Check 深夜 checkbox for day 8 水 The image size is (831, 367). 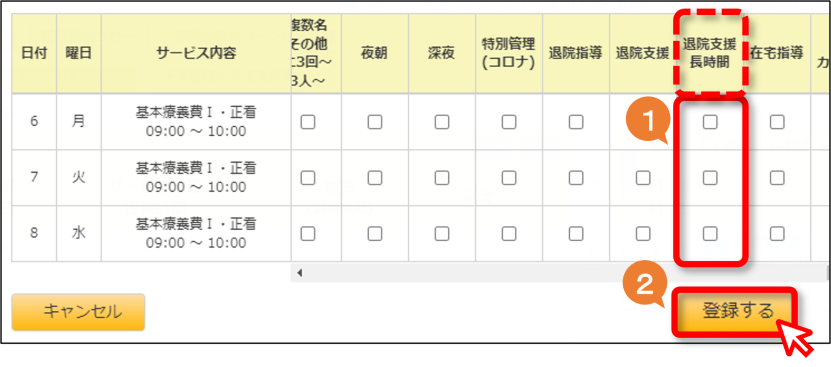click(442, 233)
